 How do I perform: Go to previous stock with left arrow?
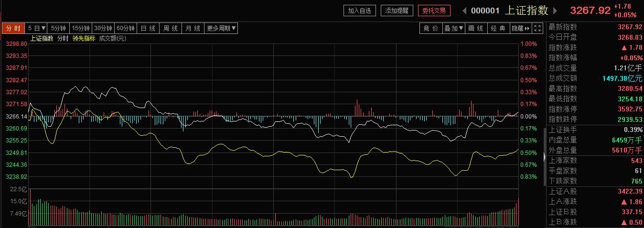(464, 11)
